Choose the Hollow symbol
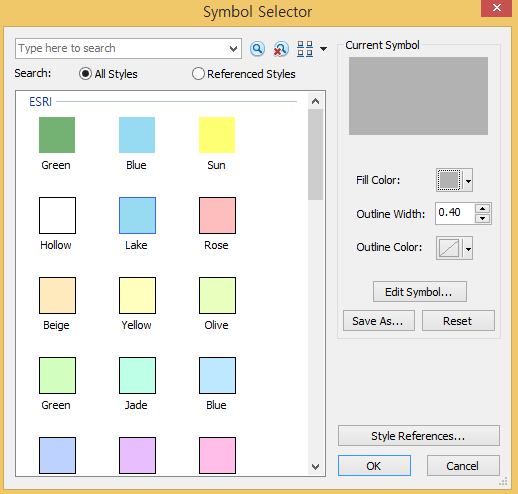 pos(57,215)
